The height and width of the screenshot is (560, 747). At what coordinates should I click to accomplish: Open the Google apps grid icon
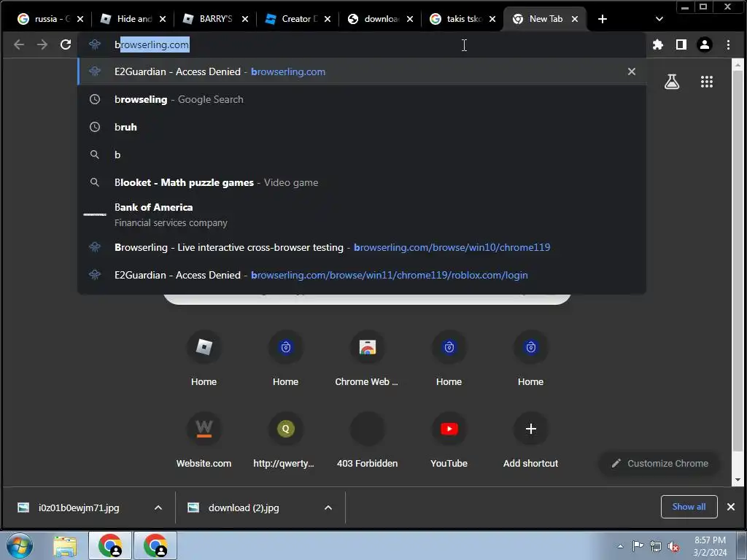click(x=707, y=82)
